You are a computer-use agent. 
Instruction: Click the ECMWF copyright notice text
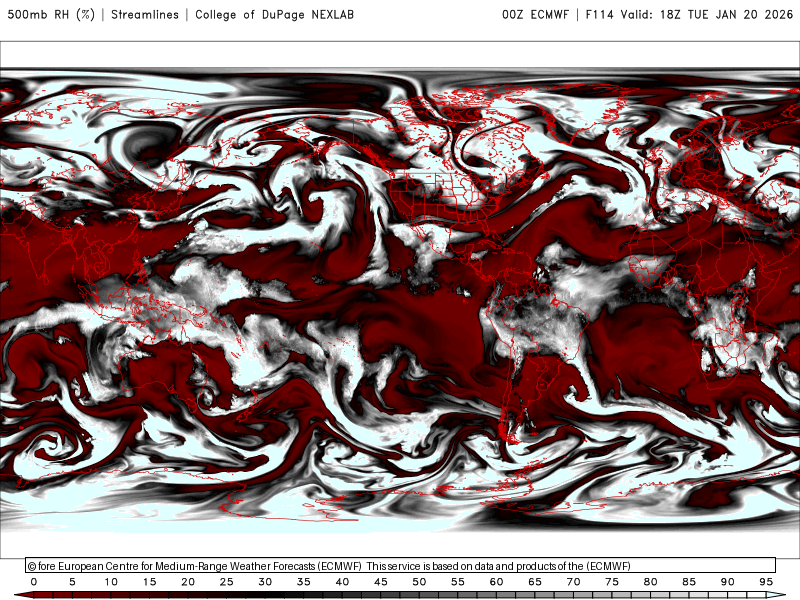coord(329,566)
